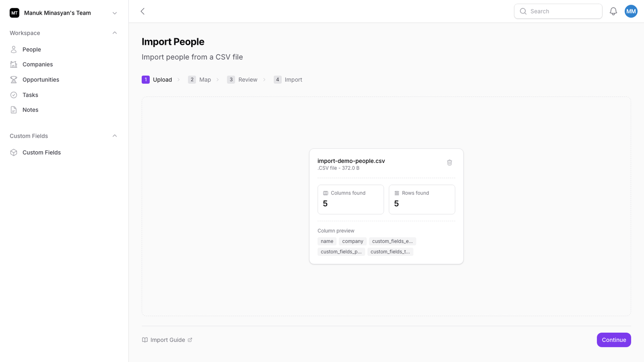The image size is (644, 362).
Task: Open the notifications bell
Action: click(x=613, y=11)
